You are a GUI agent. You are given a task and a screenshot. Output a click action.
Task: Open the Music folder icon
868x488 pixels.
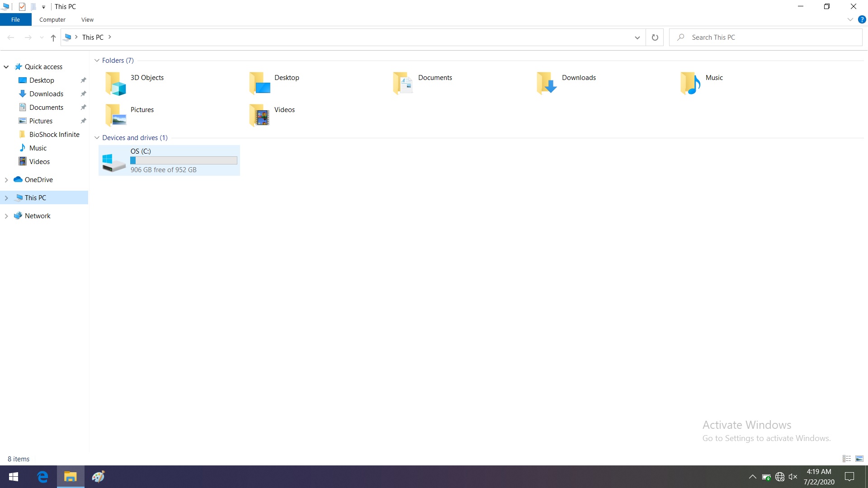point(690,84)
